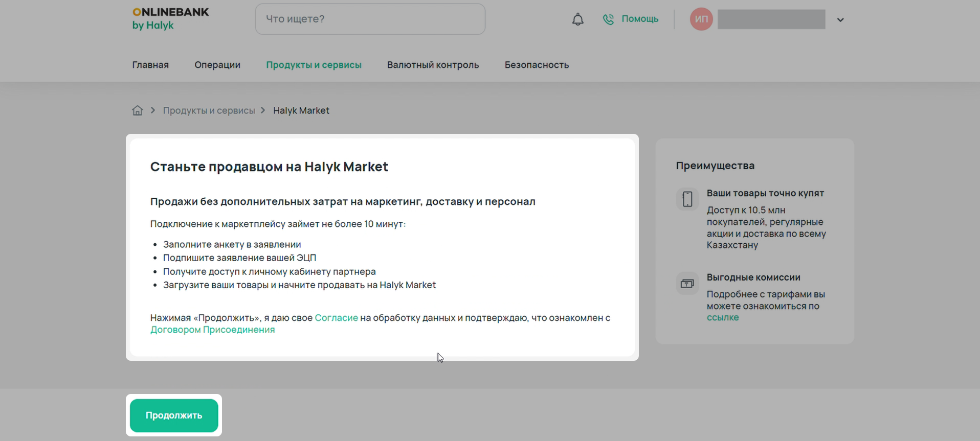Select Продукты и сервисы tab
The width and height of the screenshot is (980, 441).
click(314, 65)
